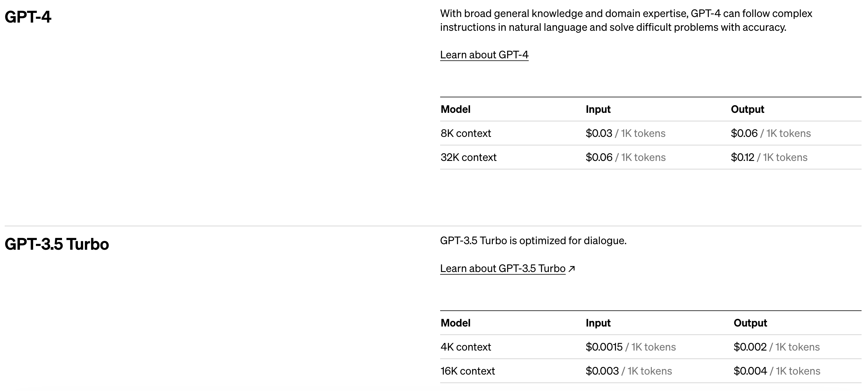Click the $0.12 output price for 32K context

coord(742,157)
